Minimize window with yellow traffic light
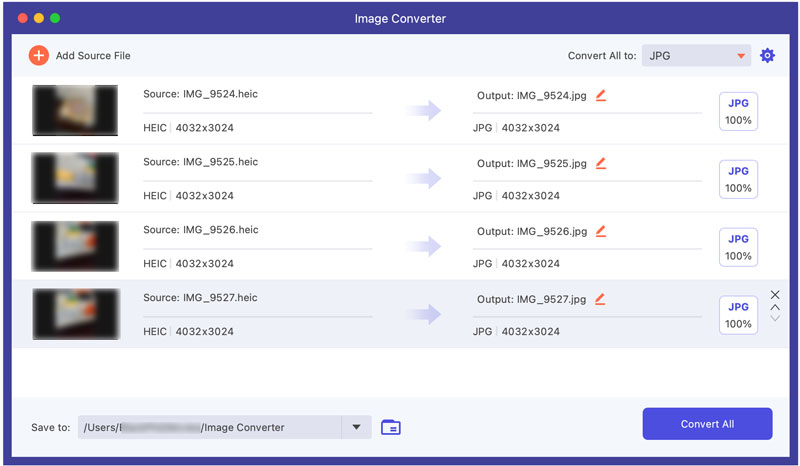The height and width of the screenshot is (466, 800). 39,18
